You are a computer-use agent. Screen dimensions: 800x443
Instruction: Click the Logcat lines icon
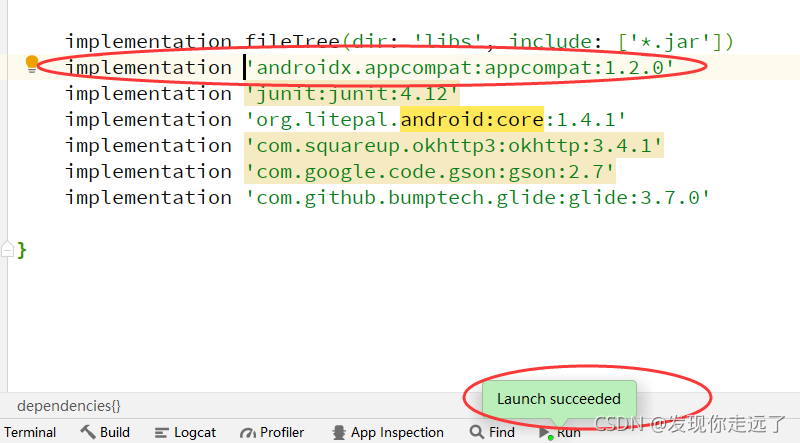click(161, 433)
